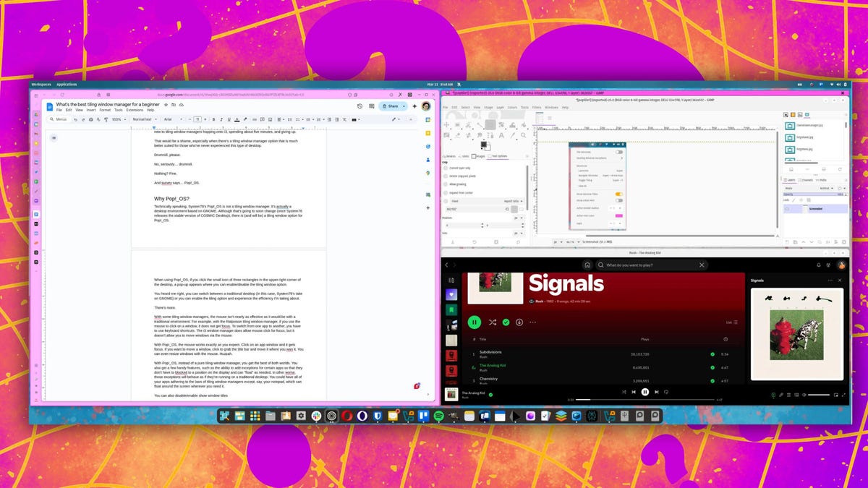Switch to the Channels tab in GIMP
Image resolution: width=868 pixels, height=488 pixels.
[x=807, y=180]
